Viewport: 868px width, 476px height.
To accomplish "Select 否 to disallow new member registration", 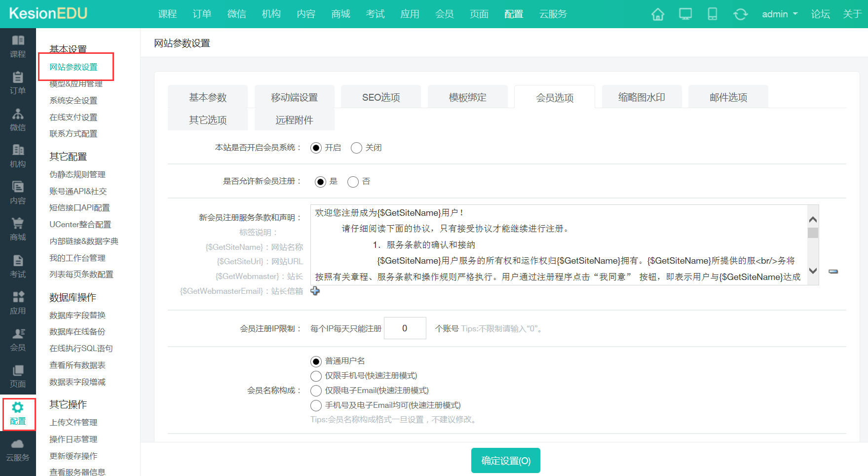I will [352, 182].
